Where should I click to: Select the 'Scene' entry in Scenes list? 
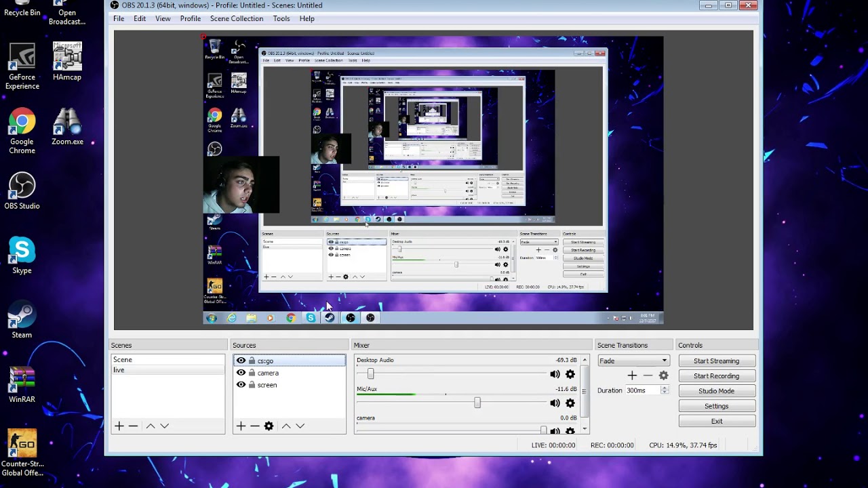pyautogui.click(x=167, y=360)
